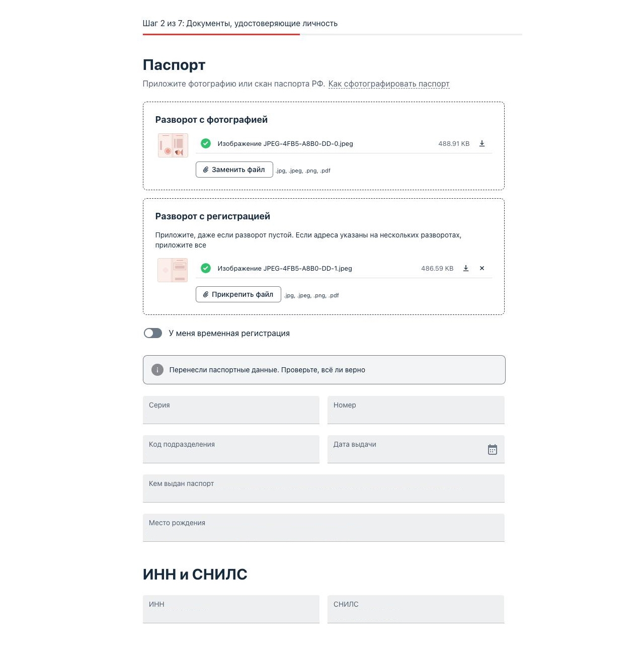Remove the registration spread image file

click(482, 268)
